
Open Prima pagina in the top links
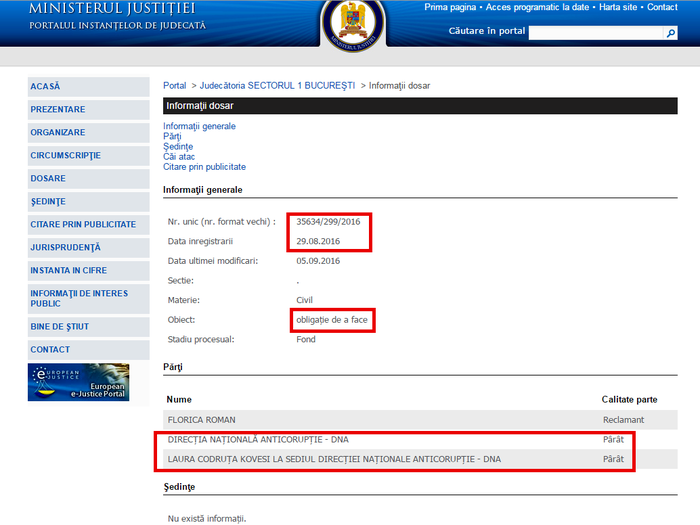(x=450, y=7)
